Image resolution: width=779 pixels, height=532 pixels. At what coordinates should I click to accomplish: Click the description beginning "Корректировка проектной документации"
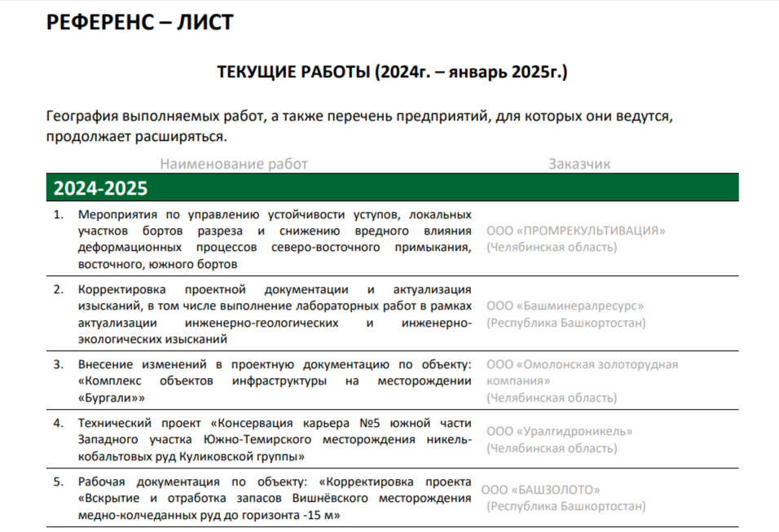[275, 314]
